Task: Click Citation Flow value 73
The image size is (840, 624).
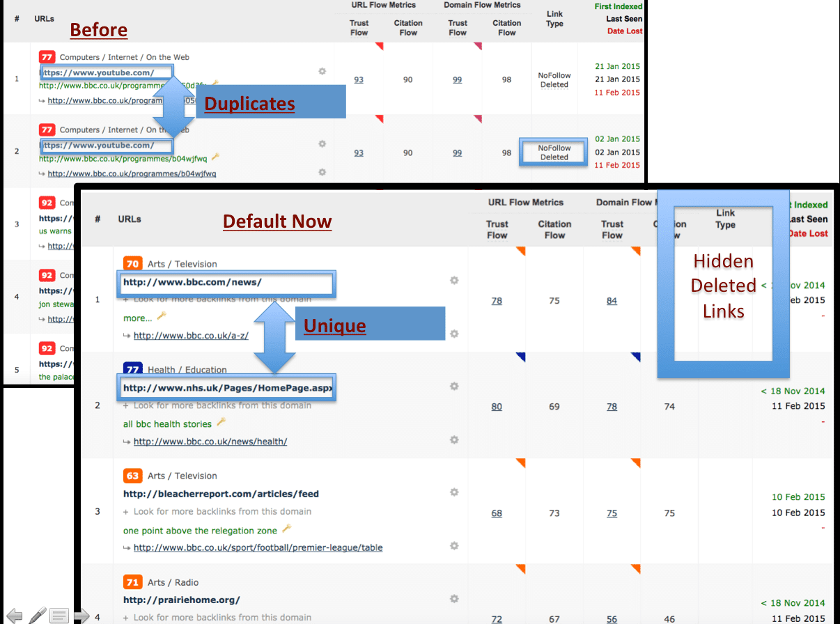Action: [x=554, y=513]
